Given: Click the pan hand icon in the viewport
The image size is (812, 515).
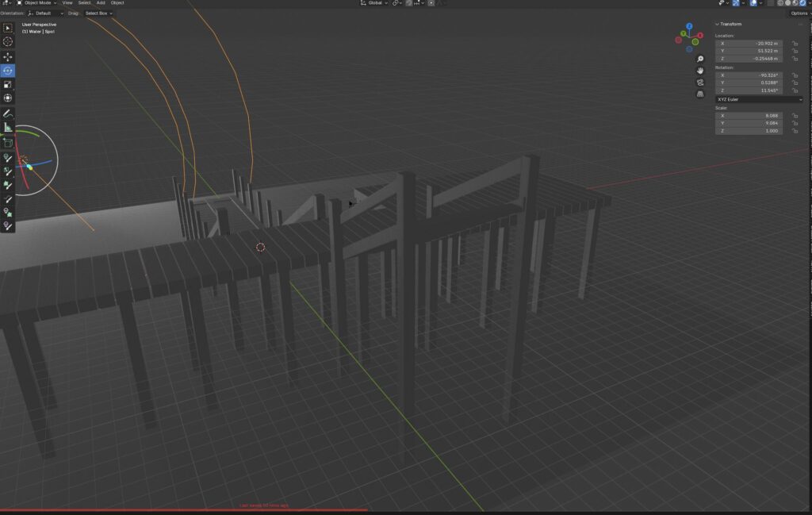Looking at the screenshot, I should coord(700,71).
